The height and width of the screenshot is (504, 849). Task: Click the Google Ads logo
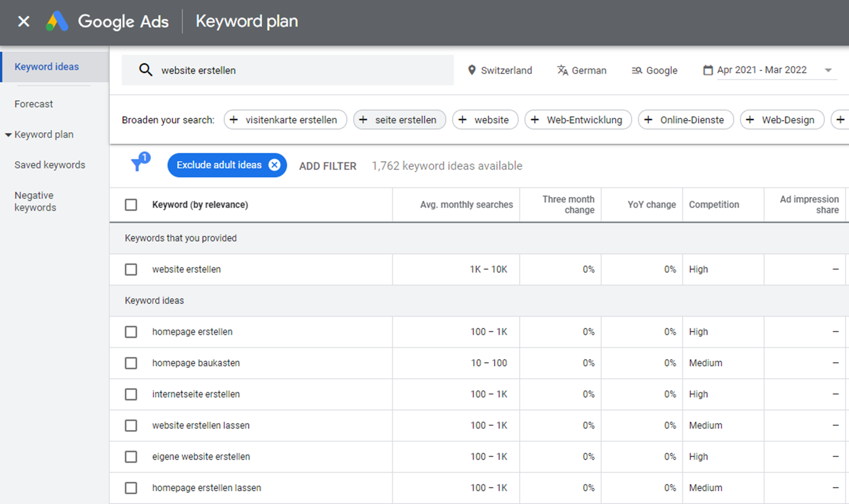[x=57, y=21]
